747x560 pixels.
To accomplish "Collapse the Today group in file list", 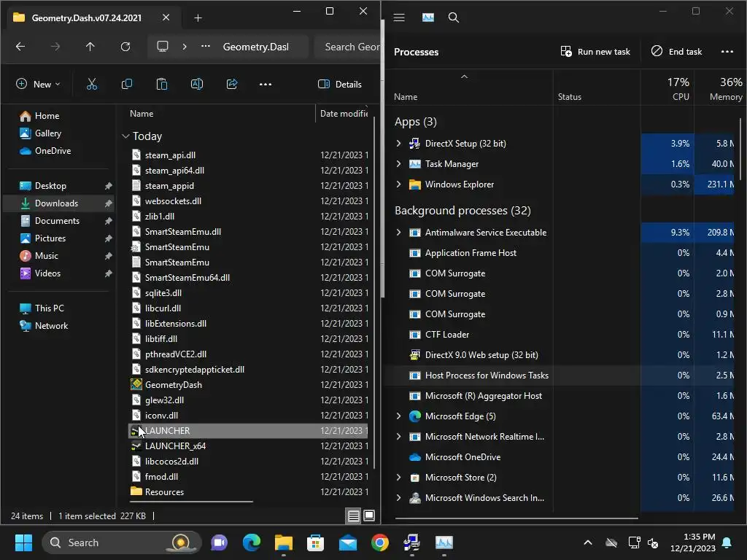I will 125,136.
